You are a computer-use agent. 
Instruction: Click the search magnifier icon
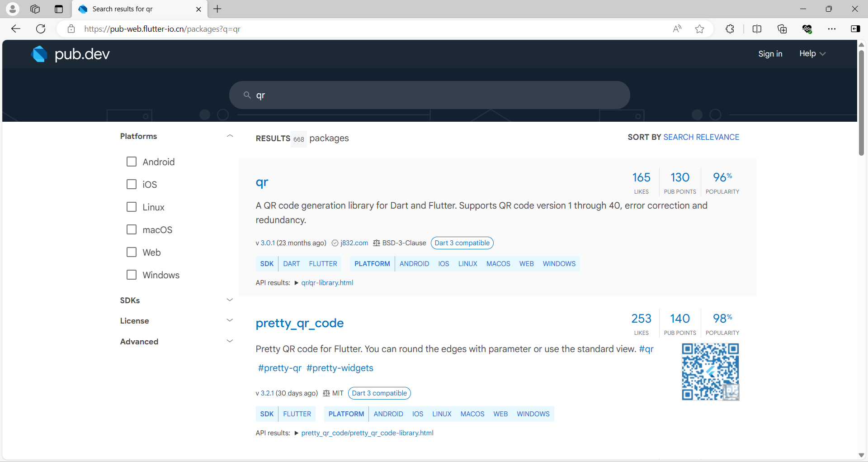click(247, 95)
